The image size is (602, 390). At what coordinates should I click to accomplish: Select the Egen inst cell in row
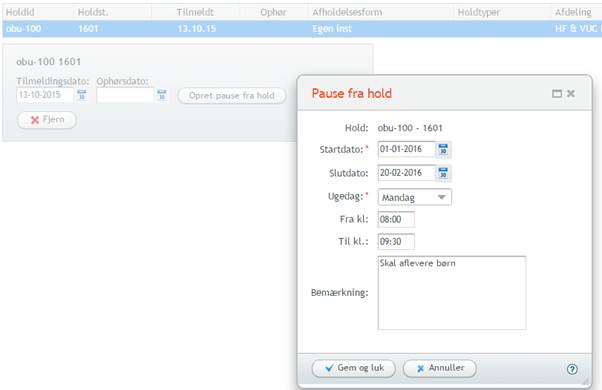coord(332,29)
